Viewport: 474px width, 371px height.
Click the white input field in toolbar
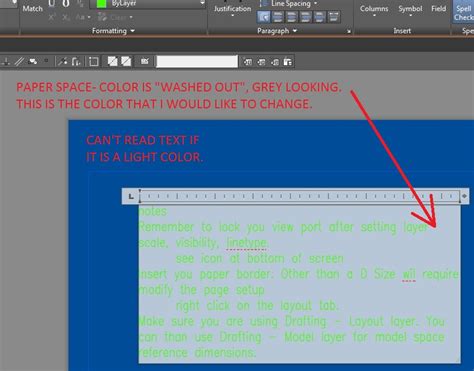(x=197, y=62)
